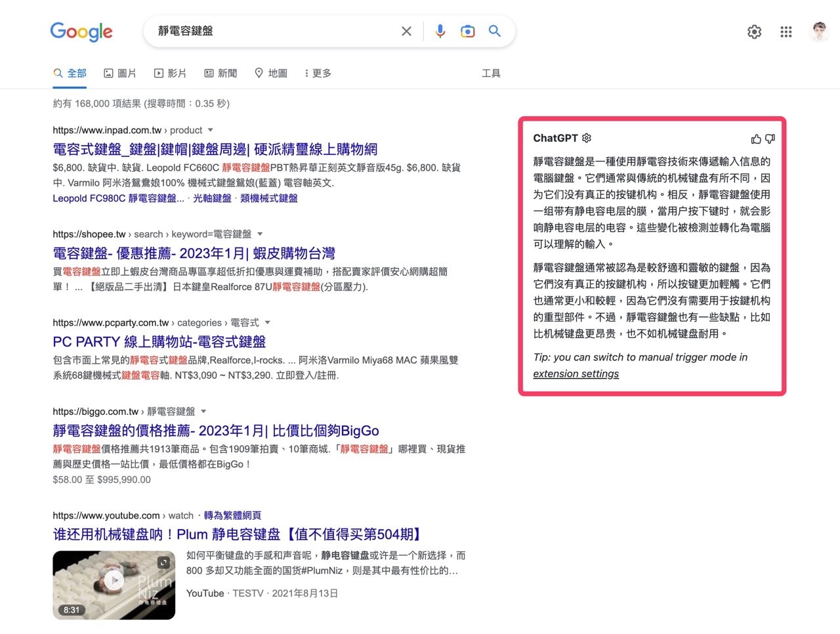
Task: Open PC PARTY 線上購物站 電容式鍵盤 result
Action: click(x=159, y=341)
